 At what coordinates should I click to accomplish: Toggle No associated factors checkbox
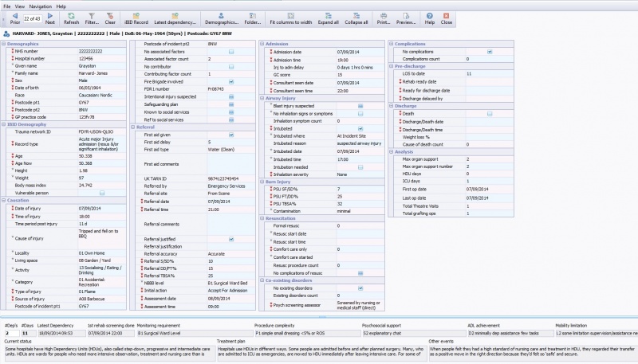[231, 52]
